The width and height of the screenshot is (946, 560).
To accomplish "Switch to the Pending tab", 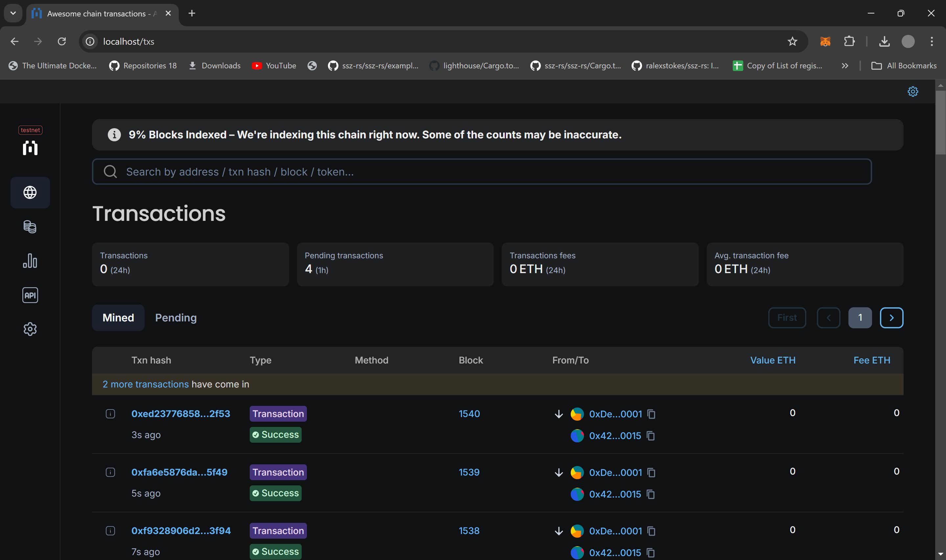I will click(176, 318).
